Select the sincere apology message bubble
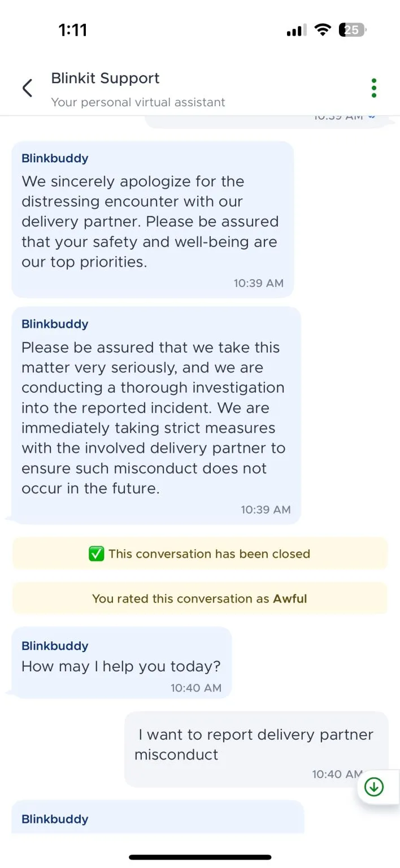The width and height of the screenshot is (400, 868). [153, 222]
